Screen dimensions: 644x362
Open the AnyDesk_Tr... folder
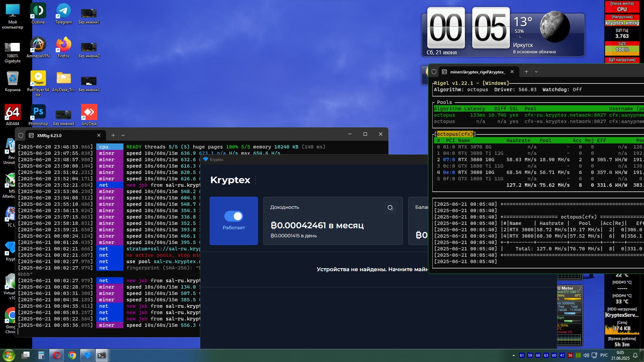coord(63,81)
